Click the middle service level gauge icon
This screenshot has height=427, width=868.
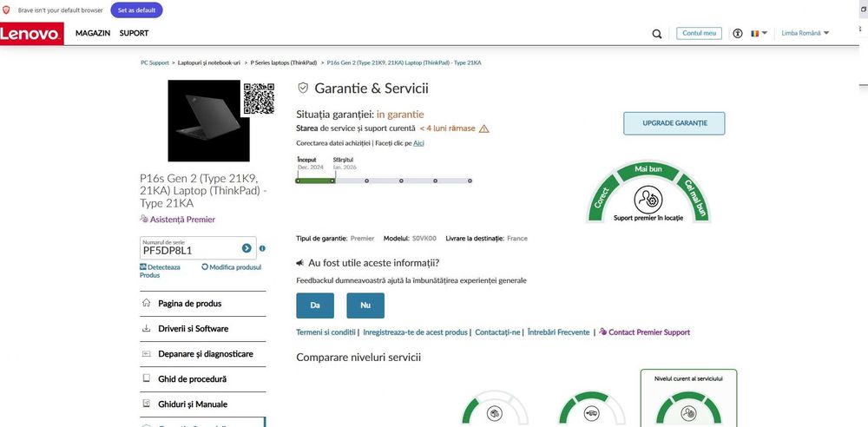pyautogui.click(x=591, y=413)
